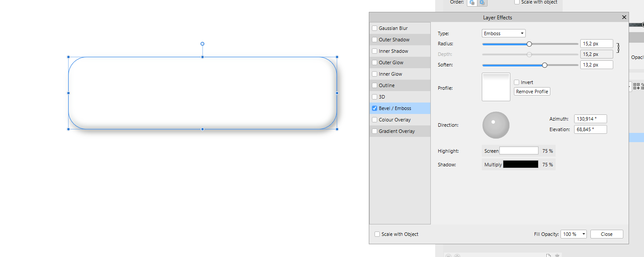Click the Close button in Layer Effects

607,234
